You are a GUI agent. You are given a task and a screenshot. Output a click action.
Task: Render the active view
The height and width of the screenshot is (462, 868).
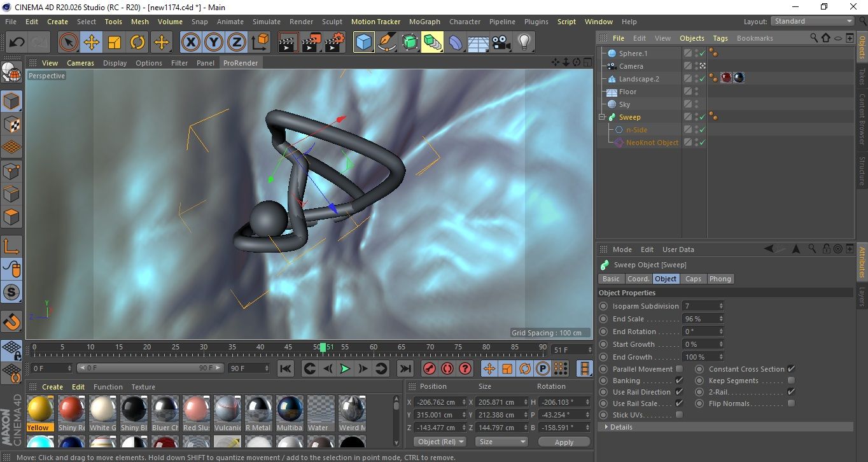(x=288, y=43)
